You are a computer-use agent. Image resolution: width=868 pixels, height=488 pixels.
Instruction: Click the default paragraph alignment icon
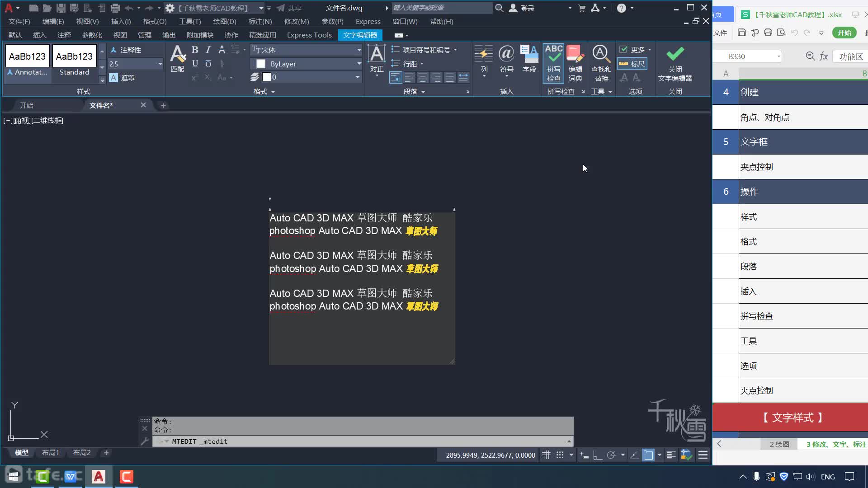click(x=396, y=78)
